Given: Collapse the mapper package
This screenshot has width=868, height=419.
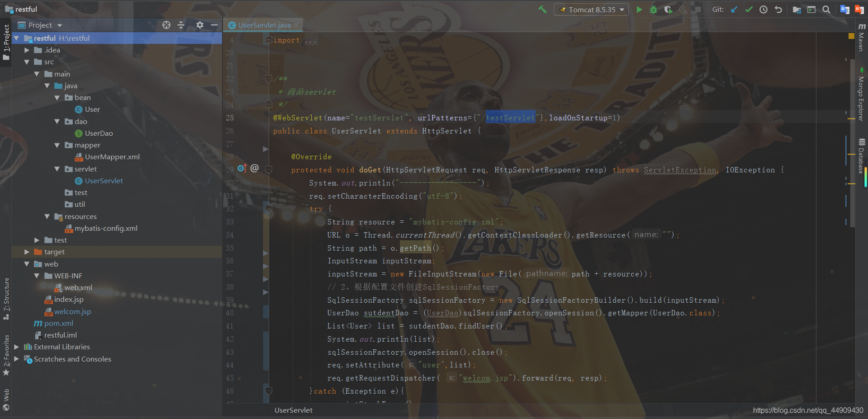Looking at the screenshot, I should pos(57,145).
